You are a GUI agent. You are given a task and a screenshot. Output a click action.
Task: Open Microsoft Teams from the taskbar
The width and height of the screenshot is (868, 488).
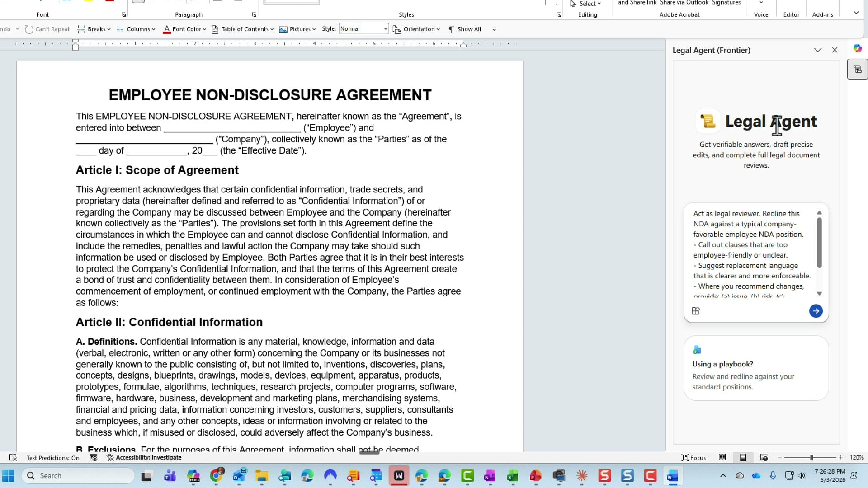(x=170, y=476)
